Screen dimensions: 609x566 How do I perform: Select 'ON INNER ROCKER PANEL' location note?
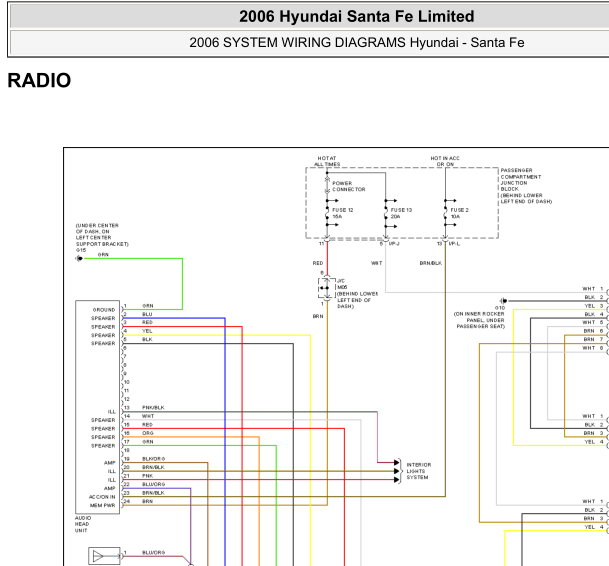click(480, 320)
